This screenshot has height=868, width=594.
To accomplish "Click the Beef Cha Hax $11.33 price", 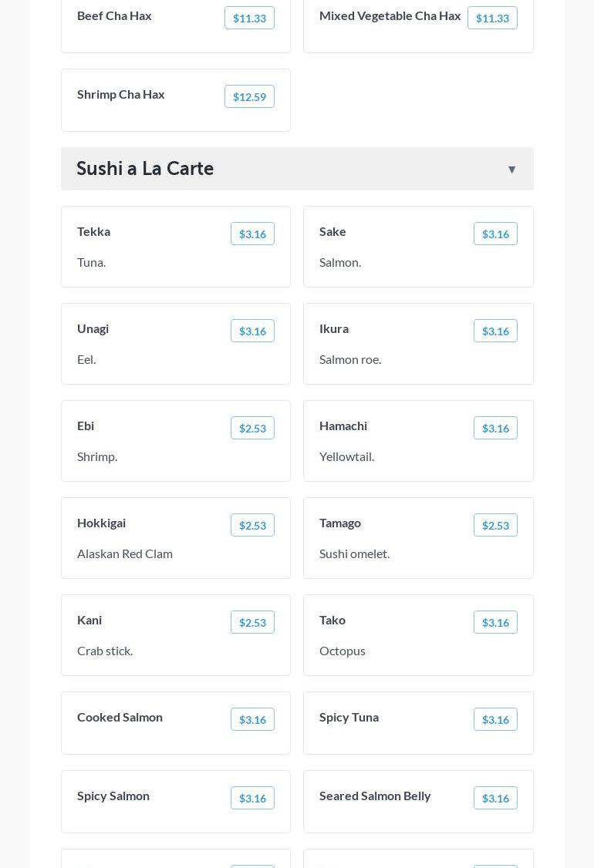I will tap(249, 18).
